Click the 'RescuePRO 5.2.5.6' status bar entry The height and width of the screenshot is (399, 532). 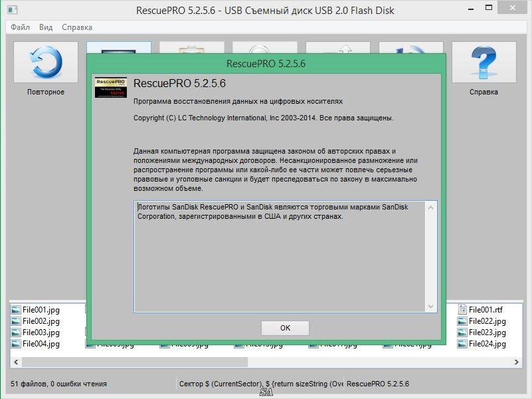pos(378,384)
